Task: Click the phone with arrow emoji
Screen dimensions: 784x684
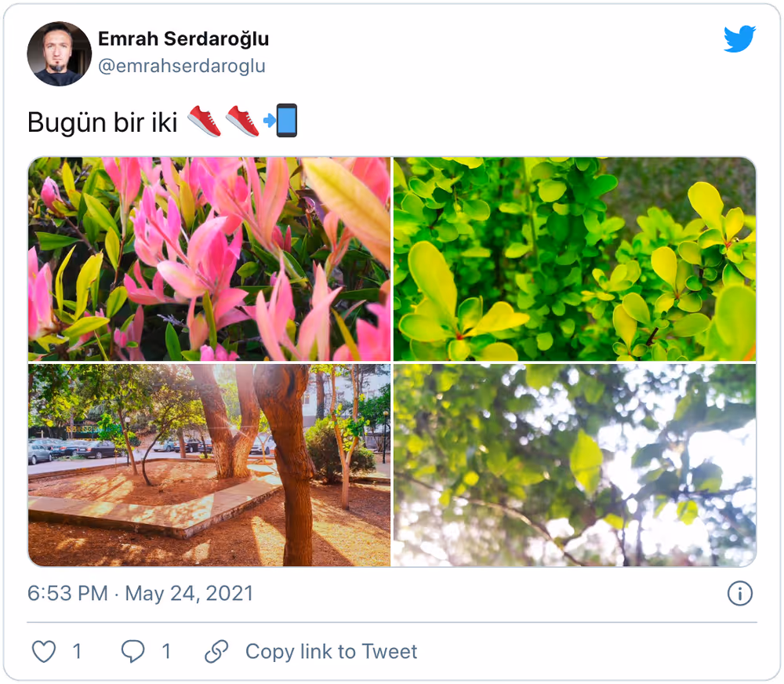Action: point(281,121)
